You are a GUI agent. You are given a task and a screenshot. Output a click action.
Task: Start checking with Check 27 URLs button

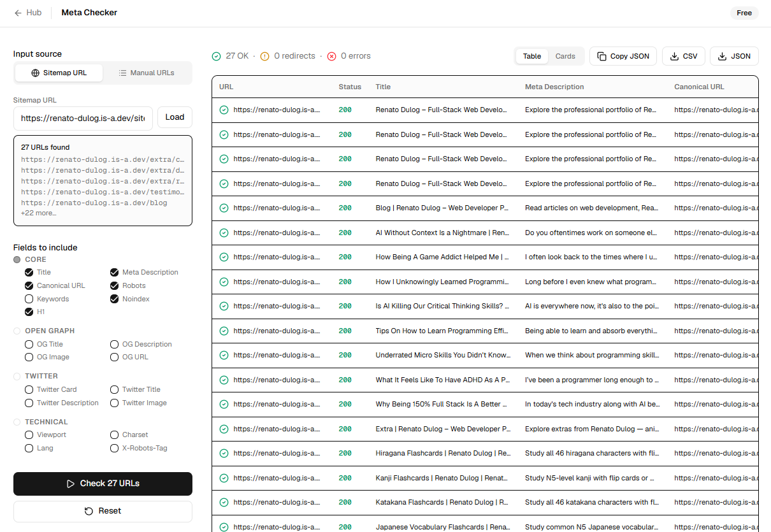(103, 484)
